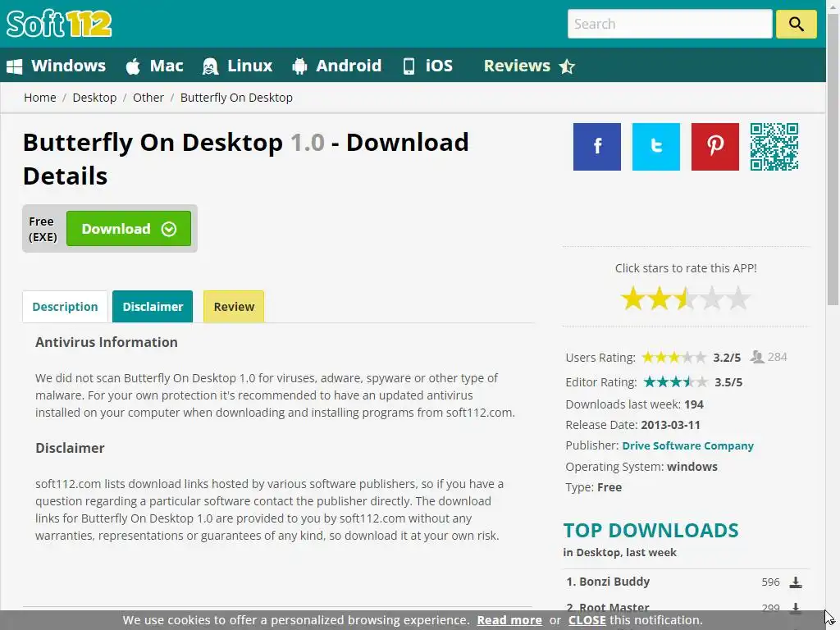This screenshot has height=630, width=840.
Task: Open the Android category in the navigation bar
Action: tap(349, 66)
